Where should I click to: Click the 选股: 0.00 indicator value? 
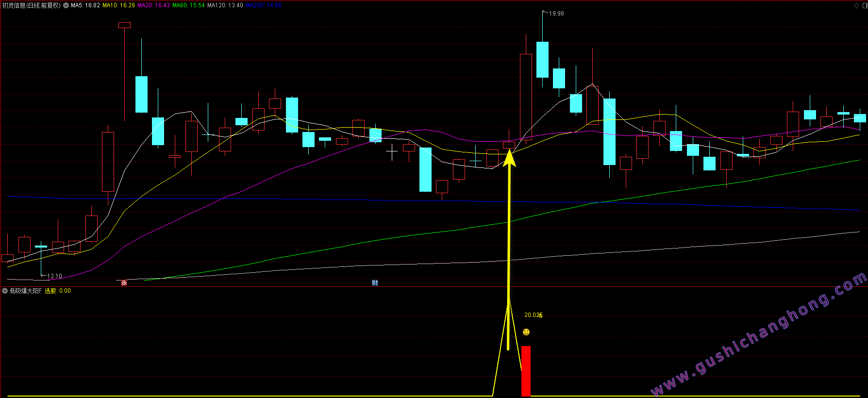(x=58, y=291)
